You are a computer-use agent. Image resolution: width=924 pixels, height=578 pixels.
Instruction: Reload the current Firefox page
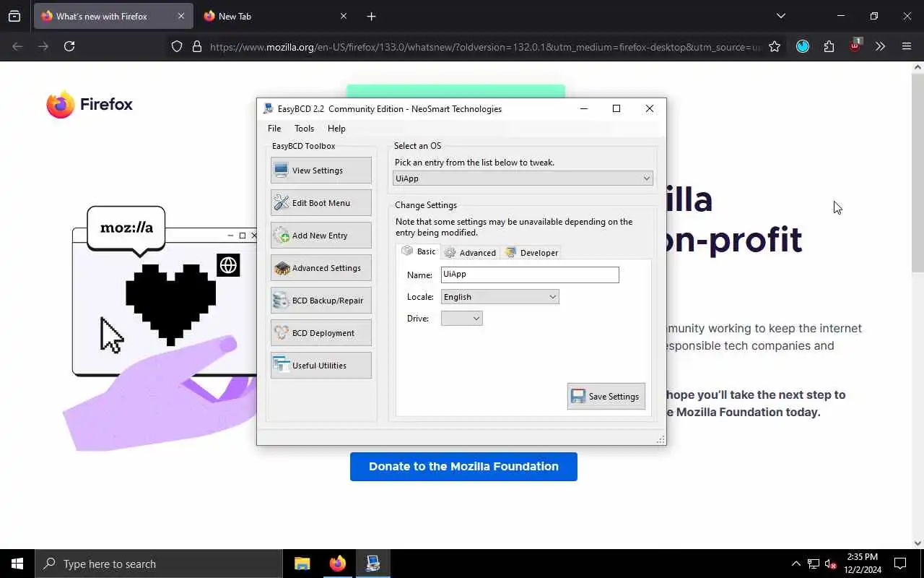pyautogui.click(x=69, y=46)
